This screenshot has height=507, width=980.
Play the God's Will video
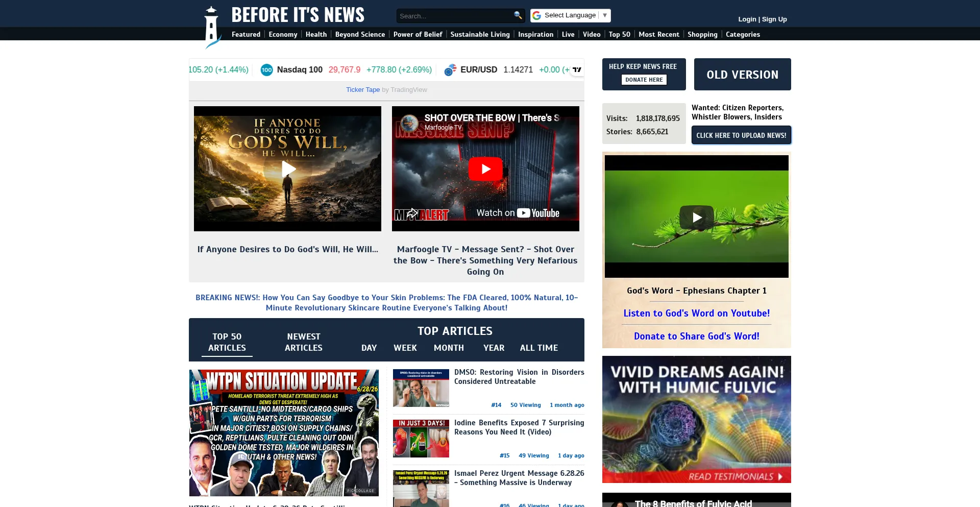(x=288, y=169)
